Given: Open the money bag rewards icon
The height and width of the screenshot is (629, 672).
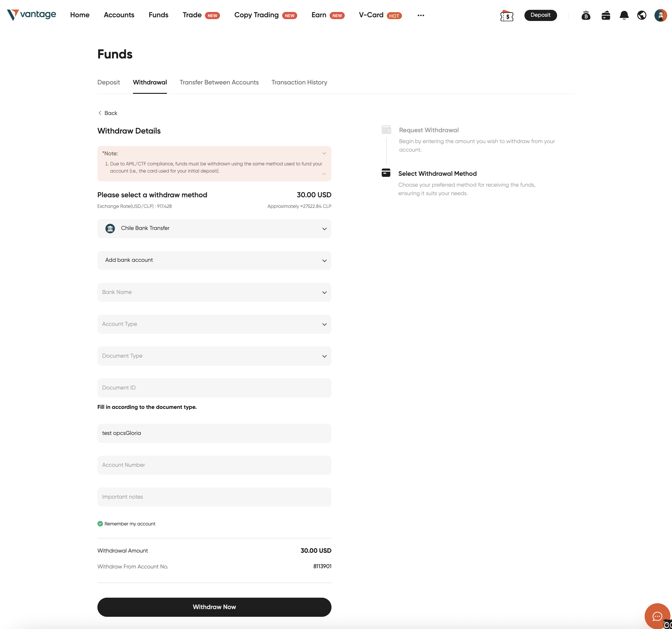Looking at the screenshot, I should 586,15.
